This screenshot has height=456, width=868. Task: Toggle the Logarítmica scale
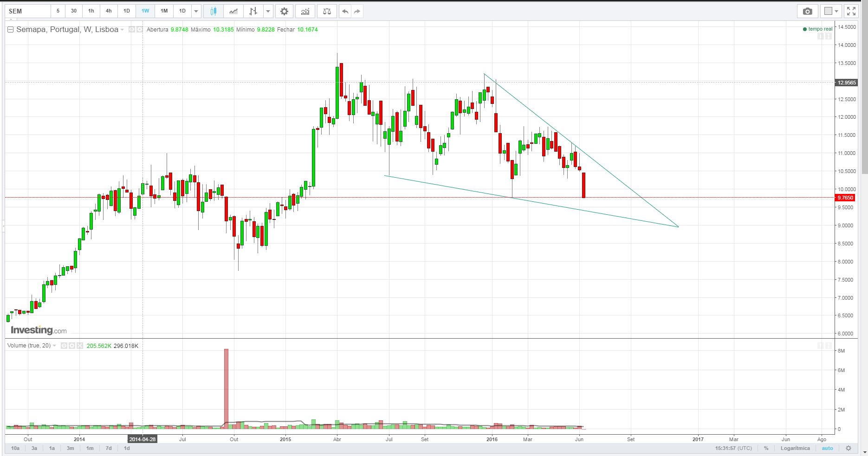(795, 448)
